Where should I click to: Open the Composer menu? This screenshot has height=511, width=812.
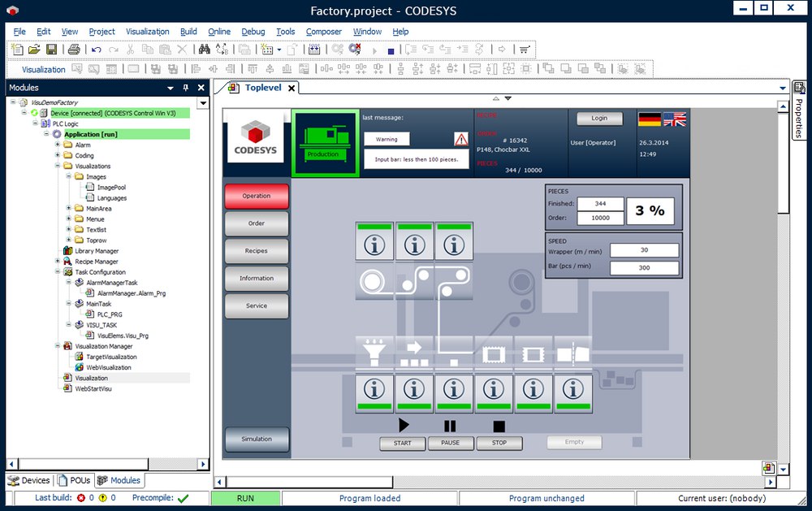(x=324, y=32)
